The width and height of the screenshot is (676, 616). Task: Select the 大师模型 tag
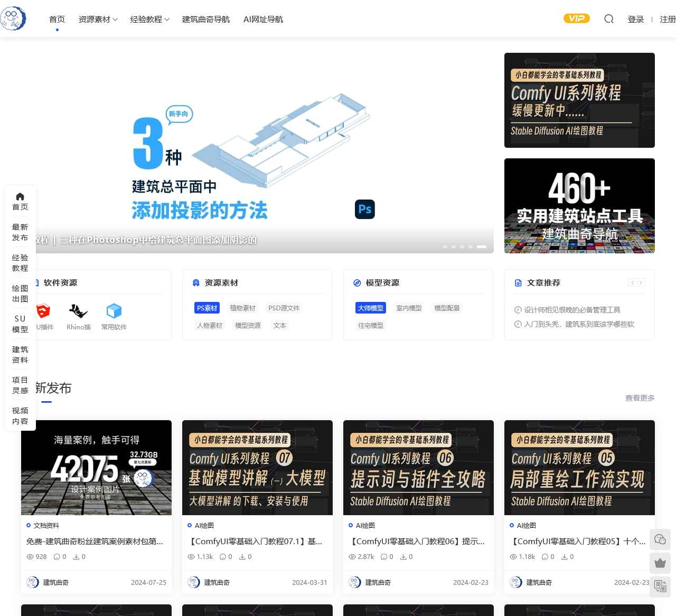pyautogui.click(x=371, y=308)
